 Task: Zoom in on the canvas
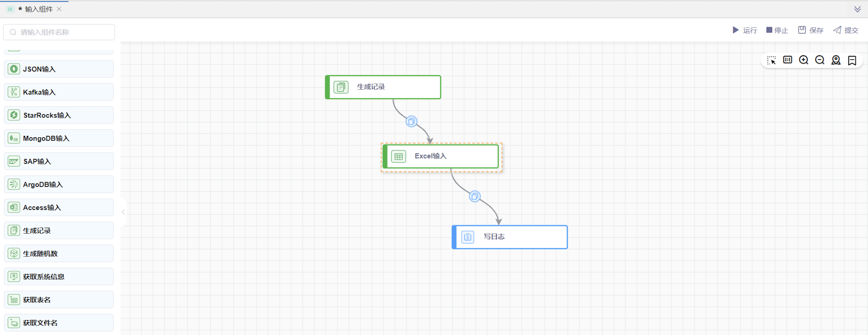(804, 60)
